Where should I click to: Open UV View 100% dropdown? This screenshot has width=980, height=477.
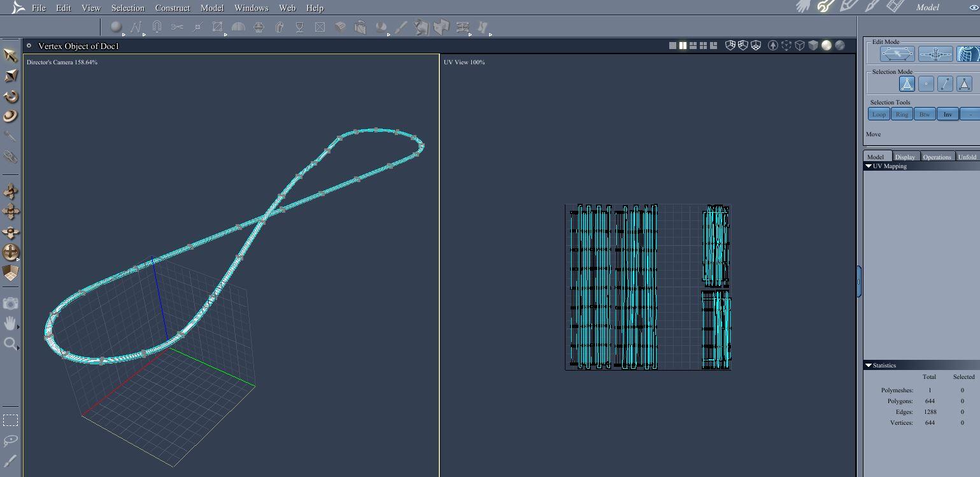tap(464, 62)
